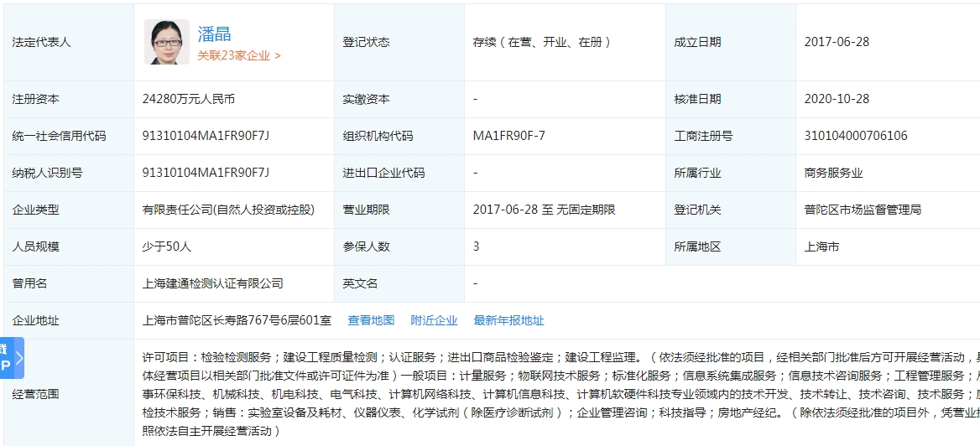Click the 查看地图 view map link
980x446 pixels.
(371, 320)
